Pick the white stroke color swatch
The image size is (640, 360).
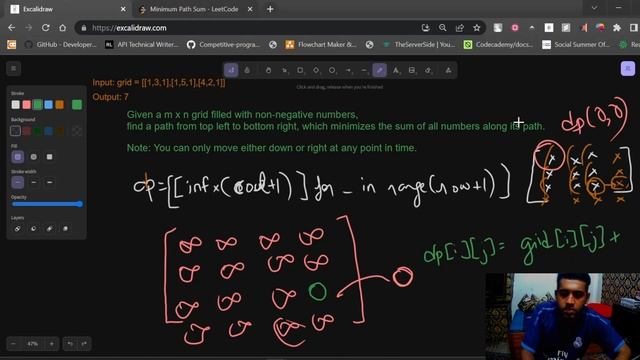(x=16, y=105)
